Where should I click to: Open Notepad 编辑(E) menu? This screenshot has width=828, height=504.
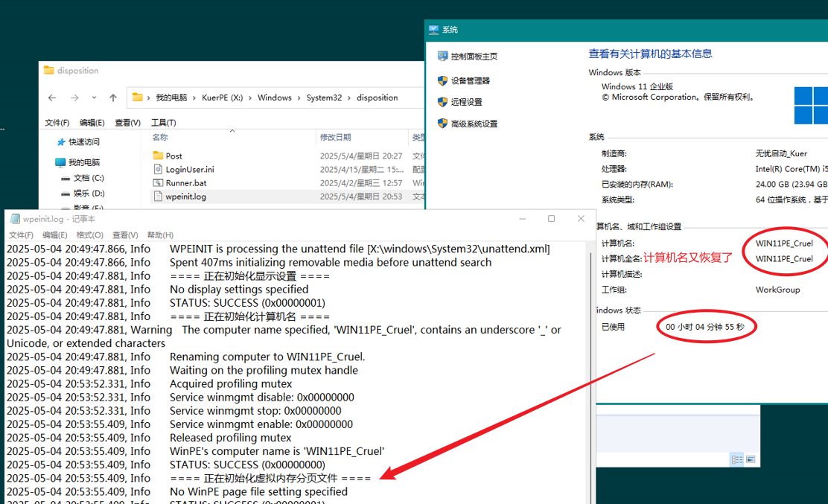coord(55,235)
